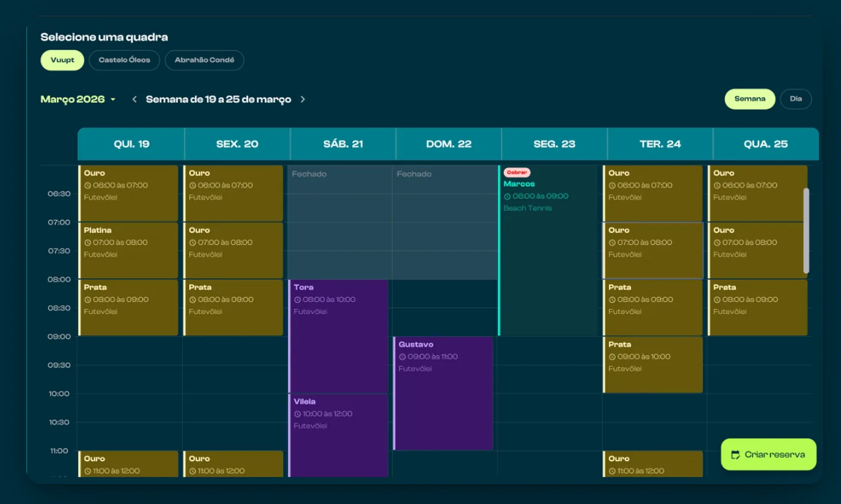Open Prata 09:00 às 10:00 booking Tuesday

point(653,365)
